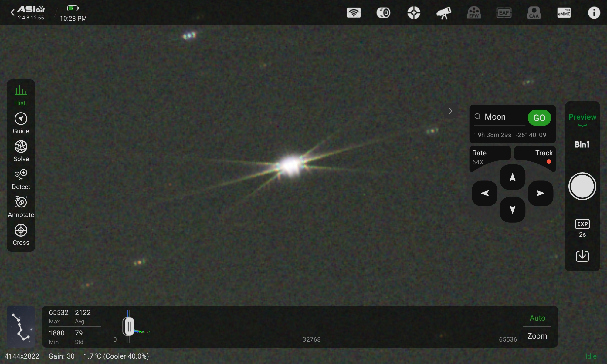
Task: Click the histogram stretch slider handle
Action: [129, 326]
